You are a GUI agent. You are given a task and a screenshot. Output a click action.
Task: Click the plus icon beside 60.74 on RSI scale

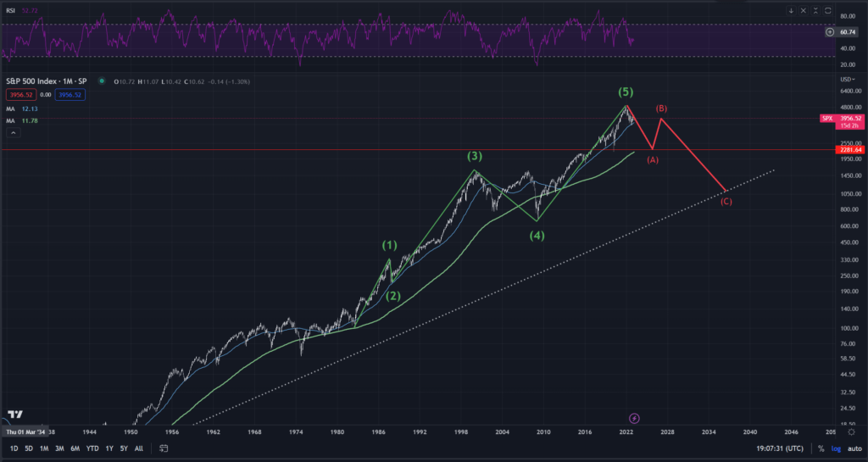coord(830,32)
